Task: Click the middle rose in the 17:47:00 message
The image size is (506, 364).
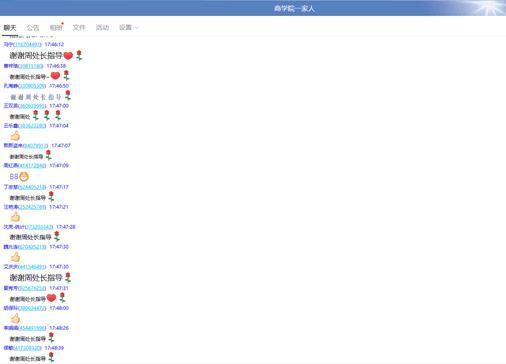Action: (47, 115)
